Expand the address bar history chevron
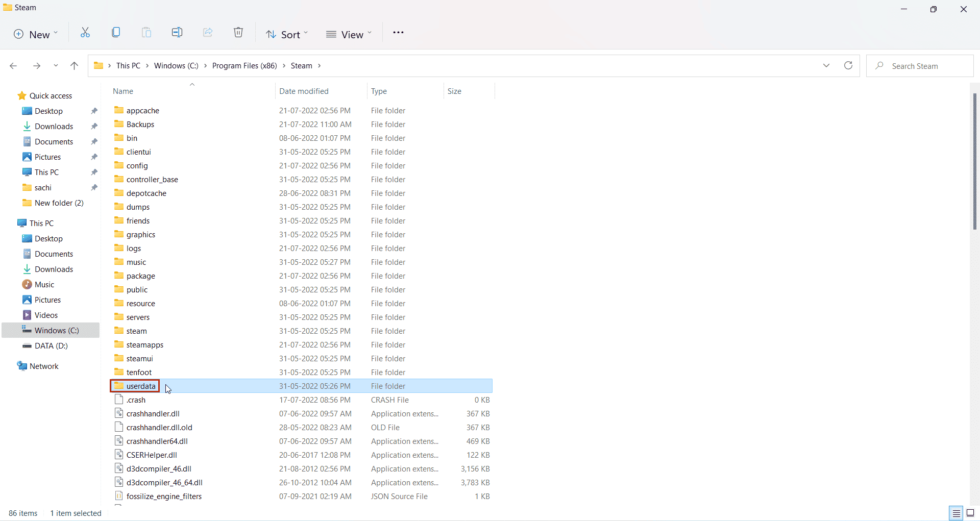Screen dimensions: 980x521 tap(826, 66)
